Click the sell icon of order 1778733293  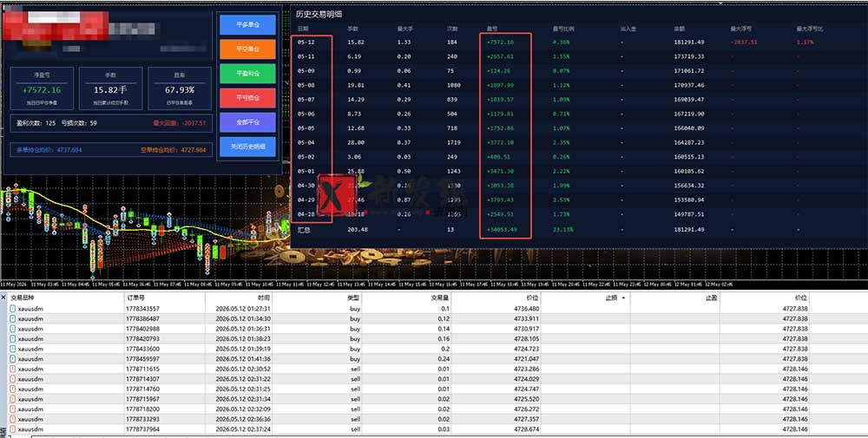point(13,419)
